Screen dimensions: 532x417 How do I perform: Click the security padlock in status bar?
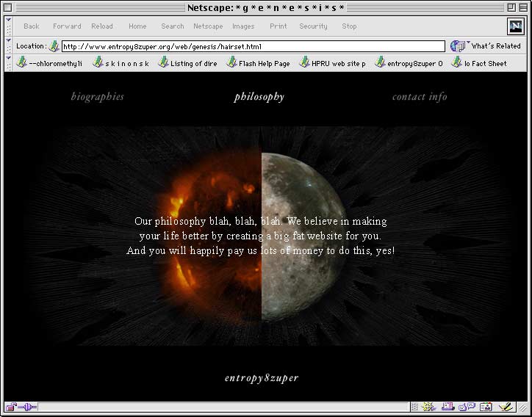pos(11,407)
